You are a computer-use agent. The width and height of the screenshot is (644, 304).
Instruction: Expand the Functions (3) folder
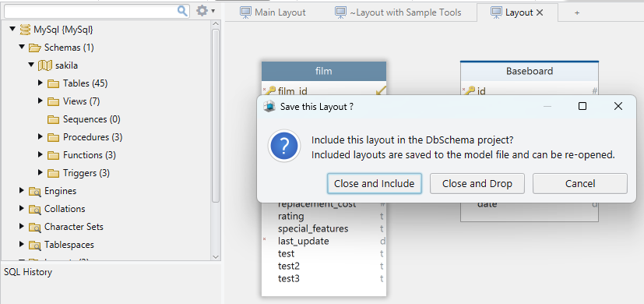40,154
